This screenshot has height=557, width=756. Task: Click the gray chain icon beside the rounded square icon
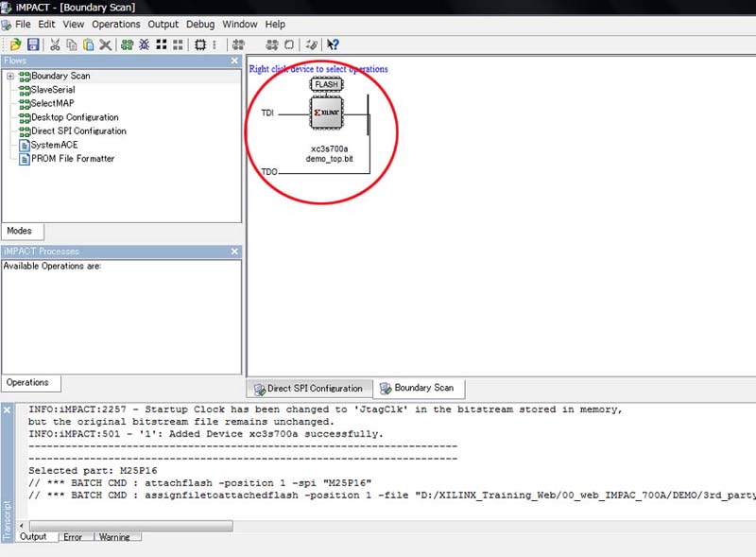272,44
